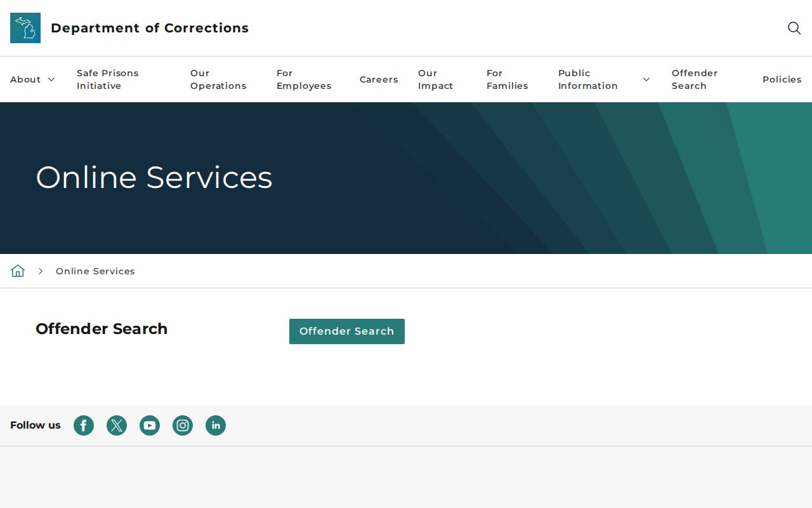Image resolution: width=812 pixels, height=508 pixels.
Task: Open the YouTube social icon
Action: click(150, 425)
